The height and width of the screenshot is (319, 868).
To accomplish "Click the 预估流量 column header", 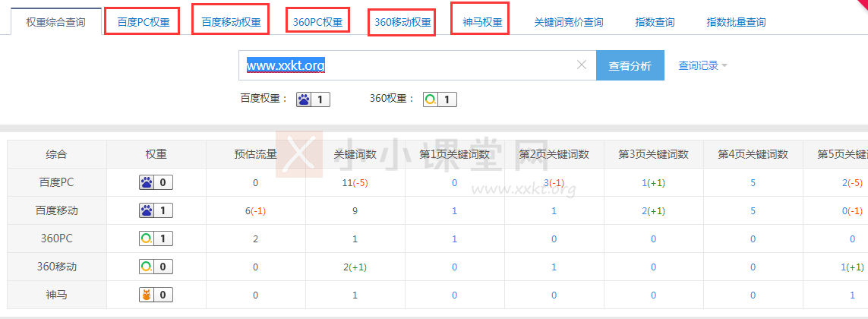I will point(255,154).
